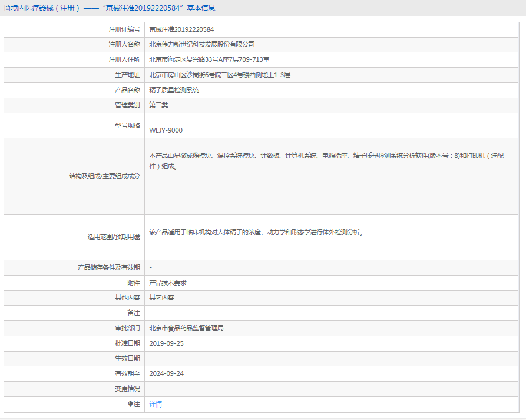Select registrant name 北京伟力新世纪科技发展股份有限公司
This screenshot has height=420, width=526.
click(x=202, y=44)
